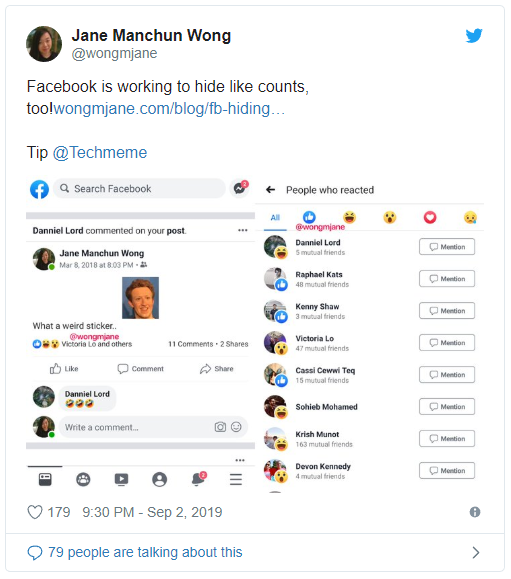Viewport: 511px width, 579px height.
Task: Select the All reactions tab
Action: (275, 218)
